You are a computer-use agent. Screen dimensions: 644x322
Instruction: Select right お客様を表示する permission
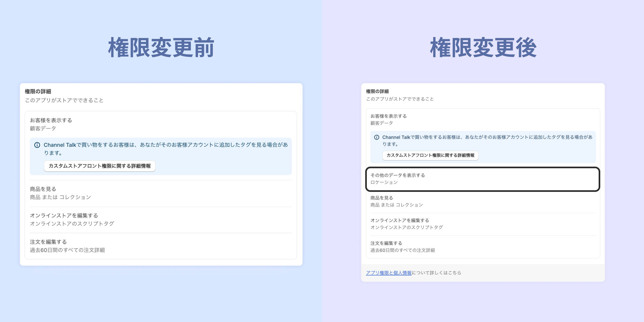pyautogui.click(x=389, y=116)
